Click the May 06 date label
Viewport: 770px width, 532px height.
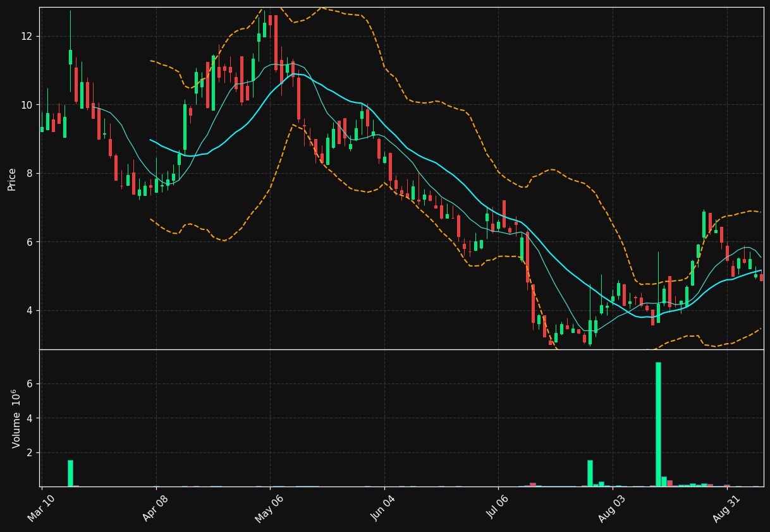point(269,508)
